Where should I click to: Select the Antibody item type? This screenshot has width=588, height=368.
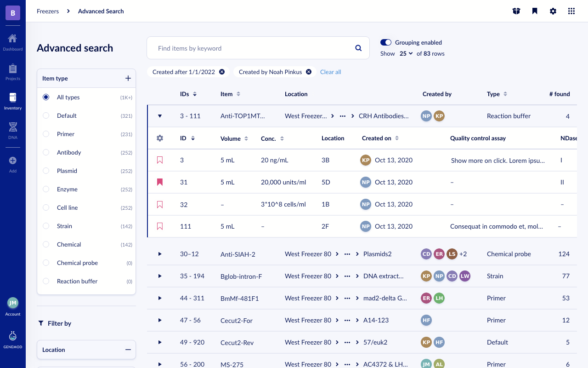click(46, 152)
